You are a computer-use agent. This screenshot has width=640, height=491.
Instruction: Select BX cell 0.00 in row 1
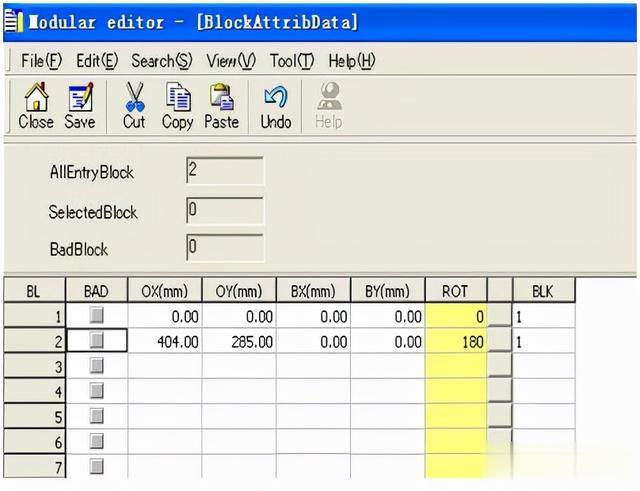click(313, 315)
